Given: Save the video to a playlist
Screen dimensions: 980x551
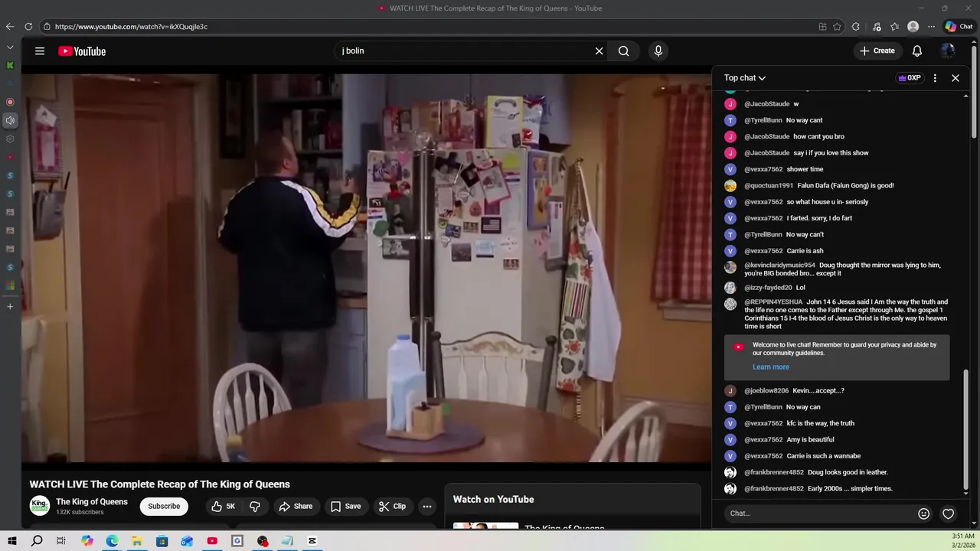Looking at the screenshot, I should tap(345, 506).
